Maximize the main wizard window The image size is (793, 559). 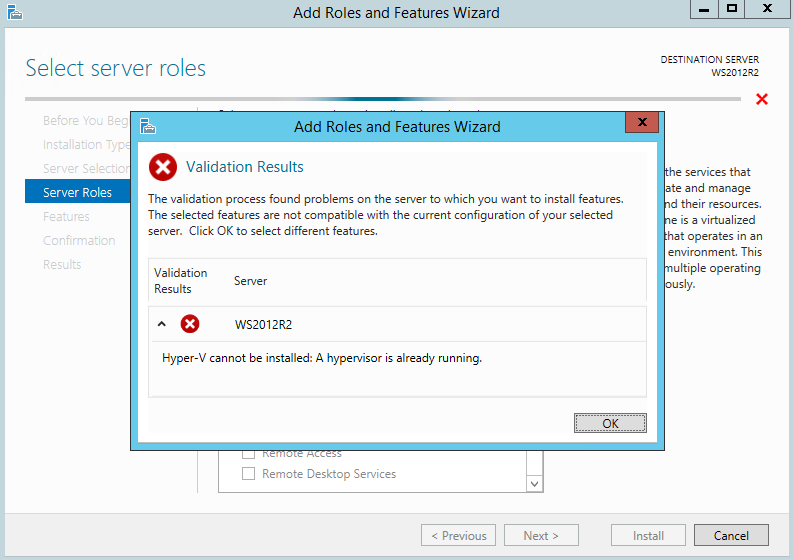point(731,9)
